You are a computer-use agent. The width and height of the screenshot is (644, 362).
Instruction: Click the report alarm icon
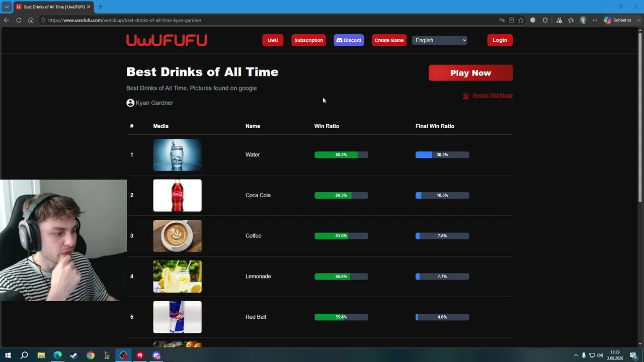(x=466, y=96)
